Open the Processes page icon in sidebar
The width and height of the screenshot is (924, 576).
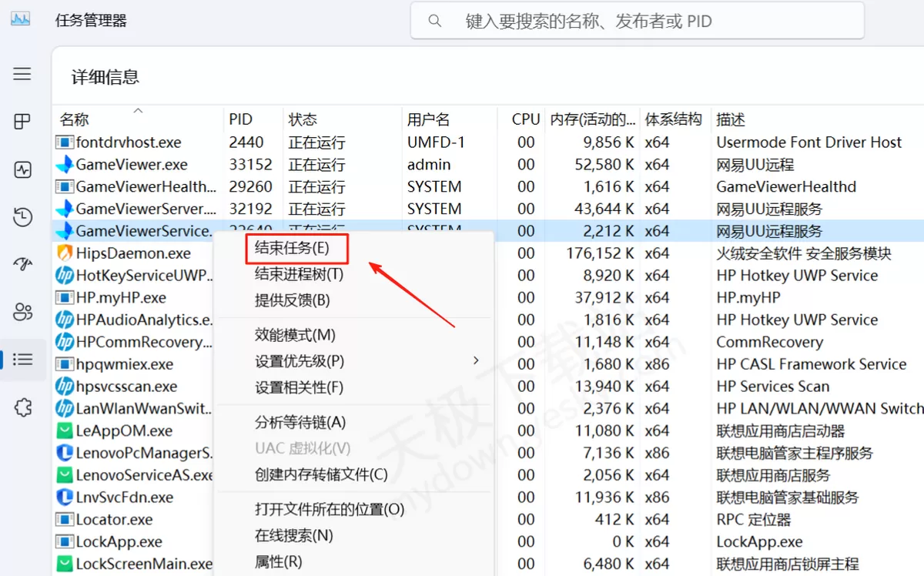click(22, 122)
